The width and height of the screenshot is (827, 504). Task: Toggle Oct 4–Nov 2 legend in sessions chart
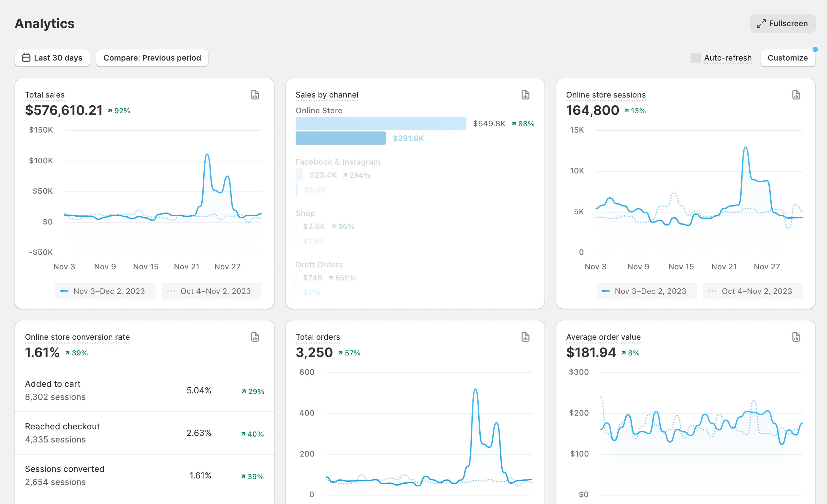752,291
